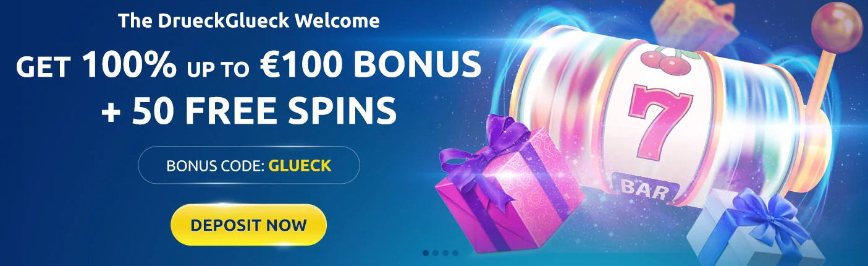Select the bonus code GLUECK text

tap(300, 166)
